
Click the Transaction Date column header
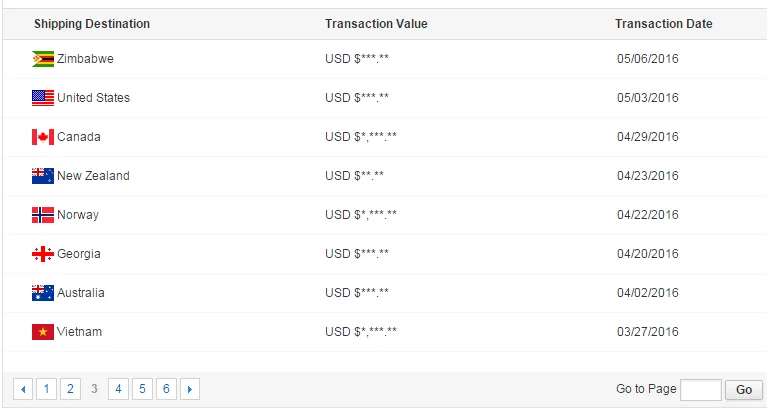pyautogui.click(x=664, y=24)
